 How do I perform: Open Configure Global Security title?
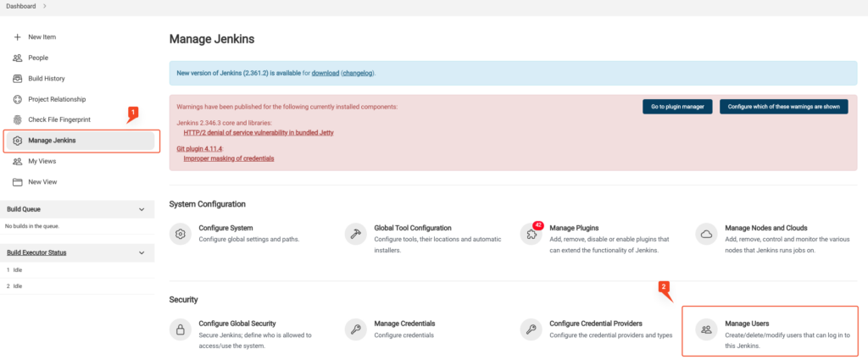pyautogui.click(x=237, y=324)
